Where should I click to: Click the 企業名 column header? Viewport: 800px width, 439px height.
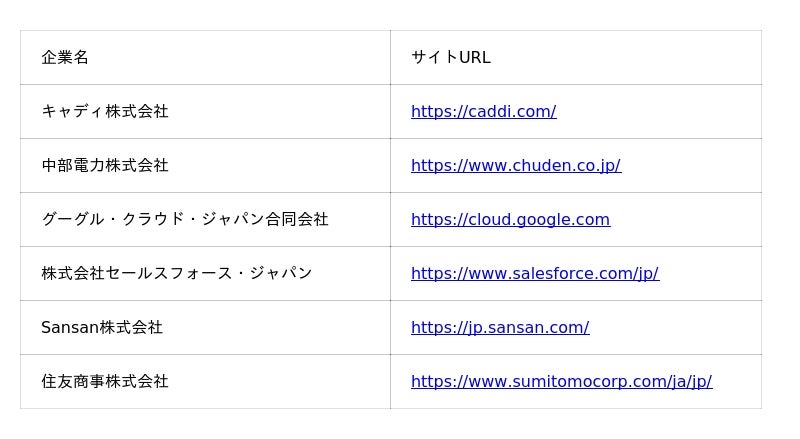tap(65, 58)
